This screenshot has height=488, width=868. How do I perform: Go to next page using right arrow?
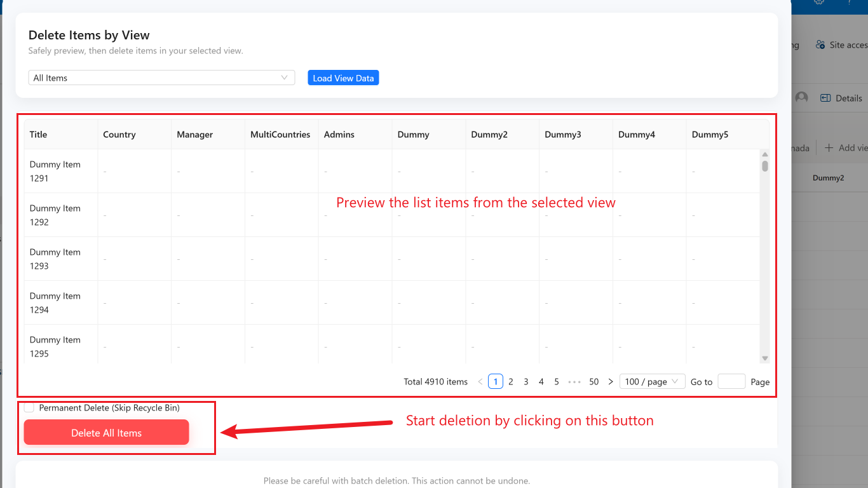click(x=611, y=382)
